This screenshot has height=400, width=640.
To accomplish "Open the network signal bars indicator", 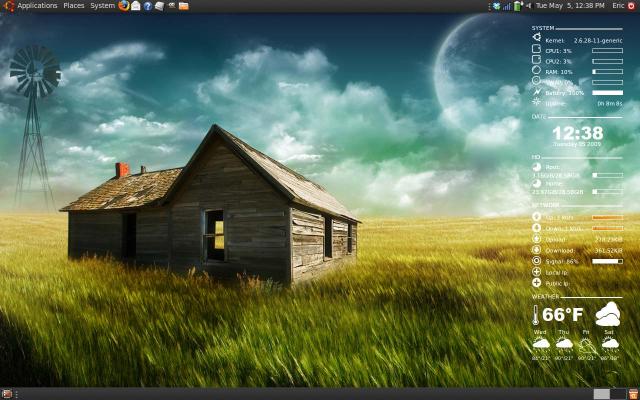I will coord(507,6).
